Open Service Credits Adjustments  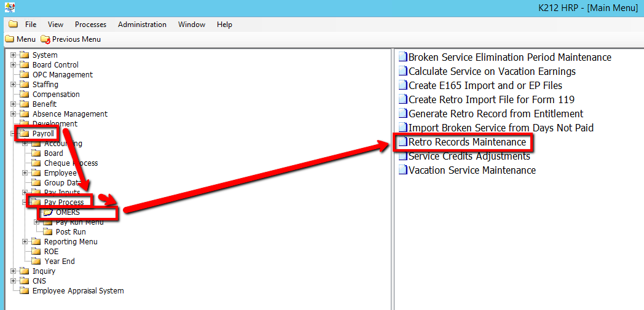click(469, 156)
